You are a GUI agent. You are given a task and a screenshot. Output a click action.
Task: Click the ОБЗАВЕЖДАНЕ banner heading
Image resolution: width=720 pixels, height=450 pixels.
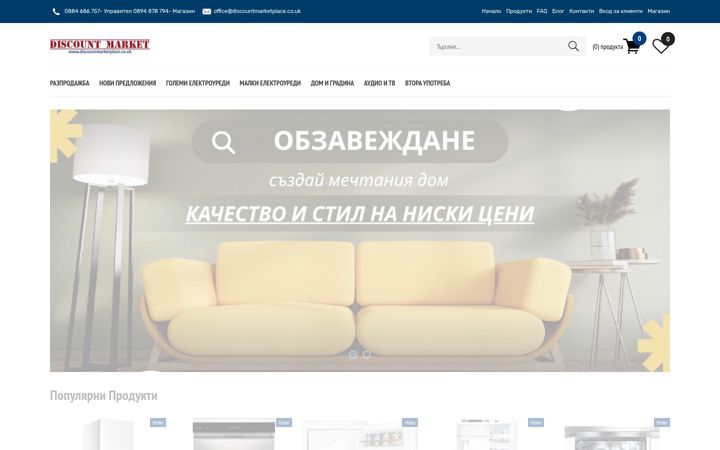374,141
